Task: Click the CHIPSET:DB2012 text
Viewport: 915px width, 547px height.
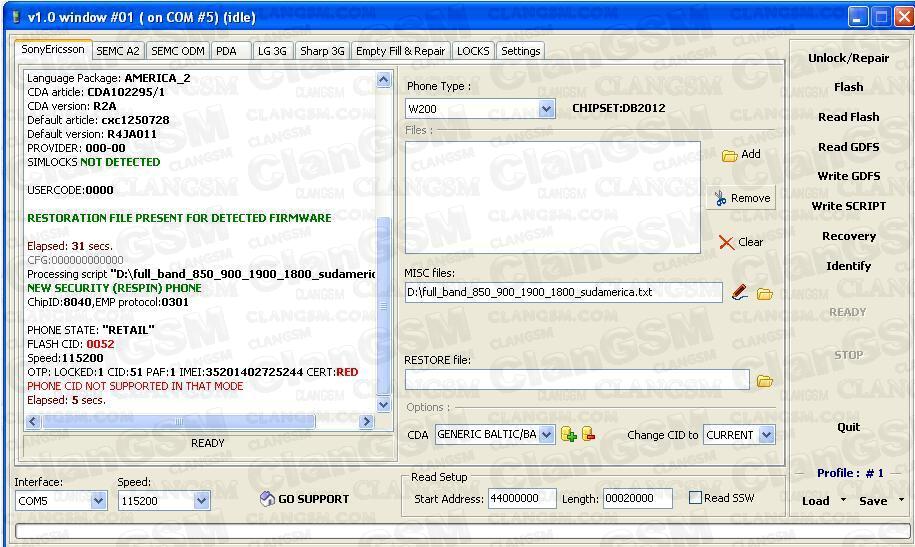Action: tap(619, 108)
